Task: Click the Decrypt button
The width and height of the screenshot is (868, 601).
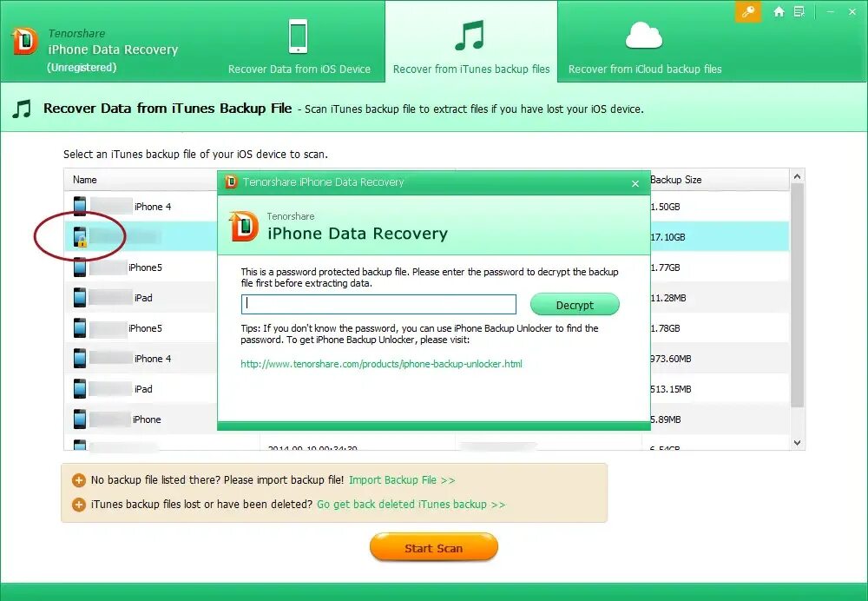Action: pyautogui.click(x=575, y=305)
